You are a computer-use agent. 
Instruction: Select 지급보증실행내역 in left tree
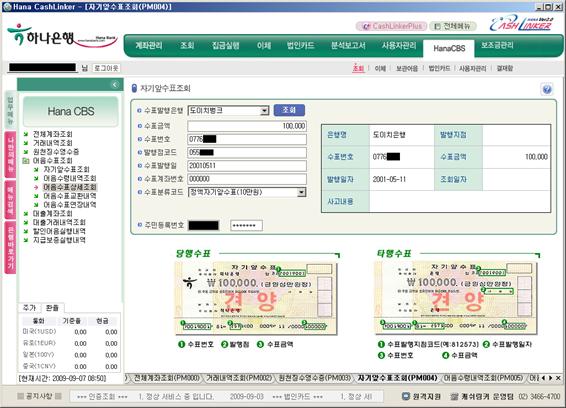pyautogui.click(x=60, y=240)
